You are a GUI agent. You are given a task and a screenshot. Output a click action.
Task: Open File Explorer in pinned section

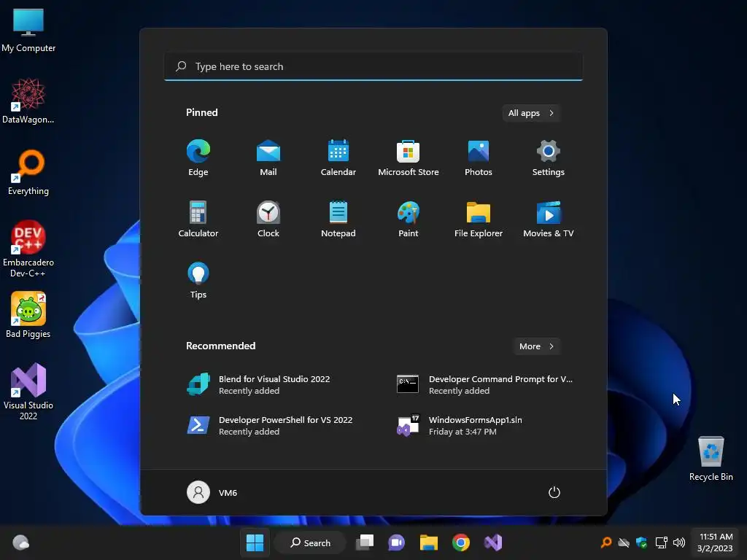tap(479, 219)
